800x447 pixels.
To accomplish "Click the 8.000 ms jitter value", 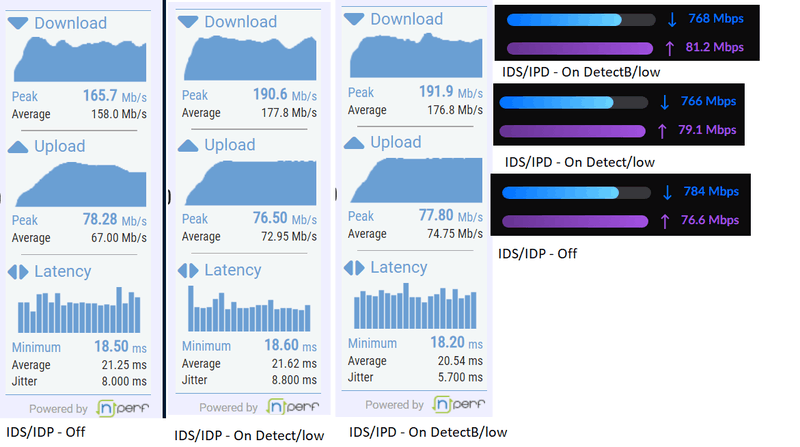I will pos(124,381).
